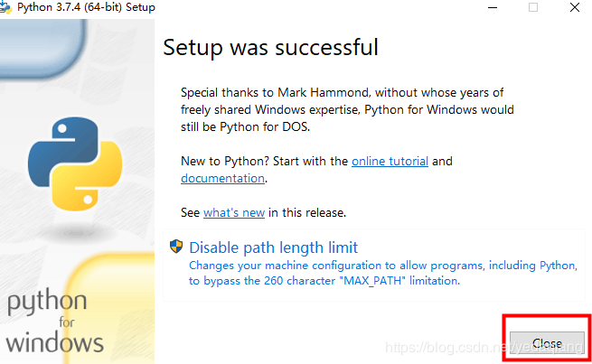Open the online tutorial link
Viewport: 592px width, 364px height.
(390, 161)
